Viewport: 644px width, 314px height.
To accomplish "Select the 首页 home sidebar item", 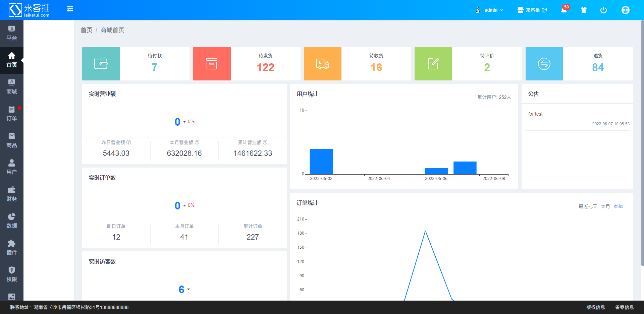I will (x=12, y=60).
